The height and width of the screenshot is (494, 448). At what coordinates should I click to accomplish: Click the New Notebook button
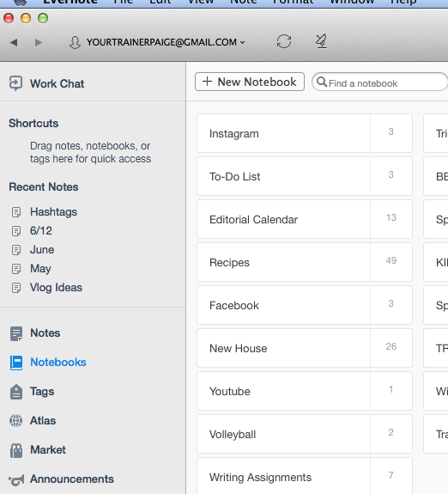(250, 82)
